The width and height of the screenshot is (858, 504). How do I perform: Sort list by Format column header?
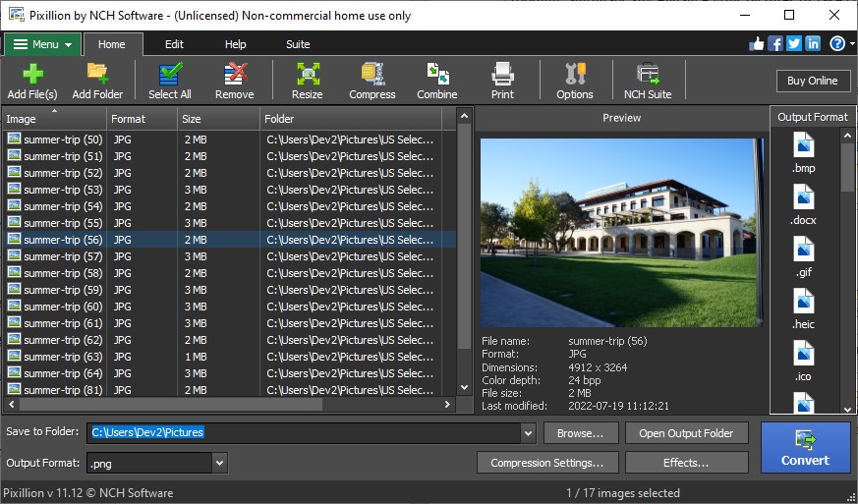[x=143, y=119]
